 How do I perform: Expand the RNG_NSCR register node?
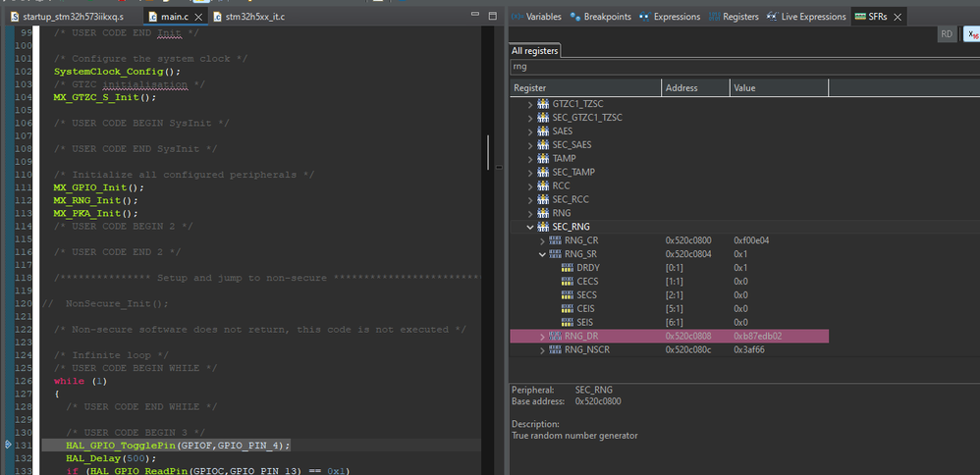click(x=542, y=350)
